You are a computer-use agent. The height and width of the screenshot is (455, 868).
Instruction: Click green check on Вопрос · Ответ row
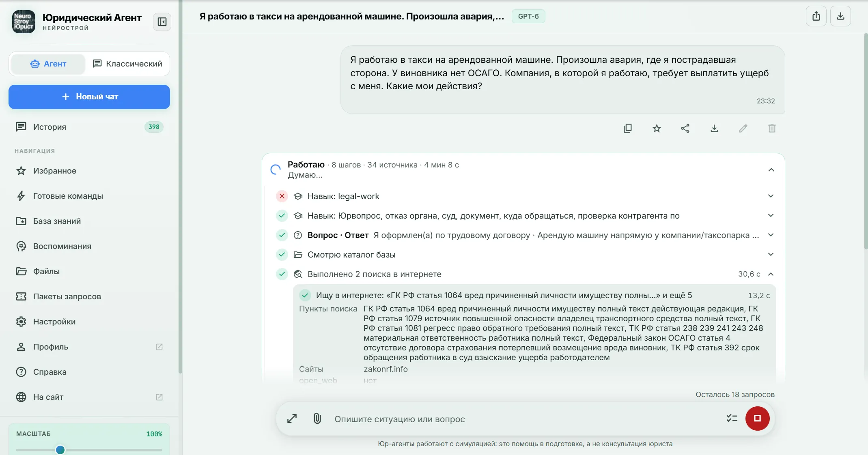pos(282,235)
